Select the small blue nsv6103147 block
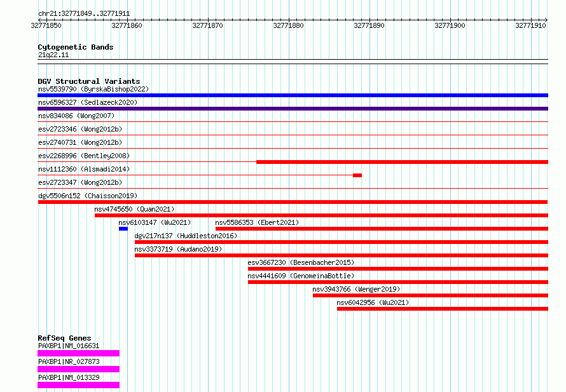 coord(123,229)
